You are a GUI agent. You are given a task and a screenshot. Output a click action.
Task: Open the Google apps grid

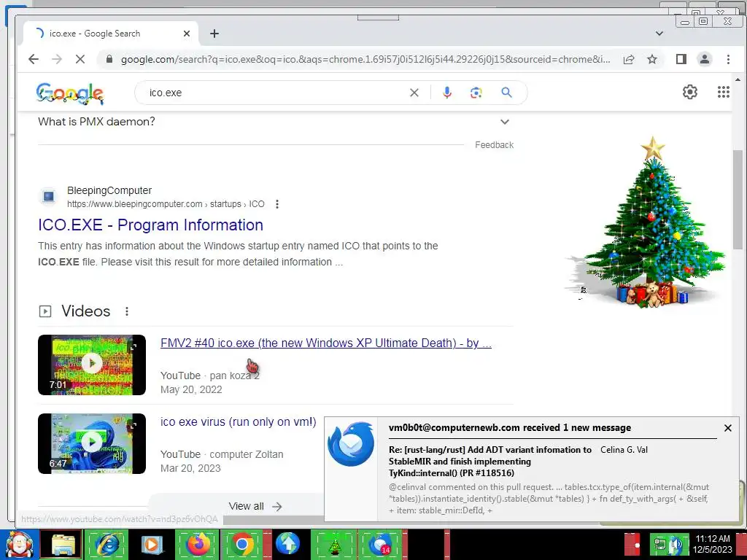724,92
